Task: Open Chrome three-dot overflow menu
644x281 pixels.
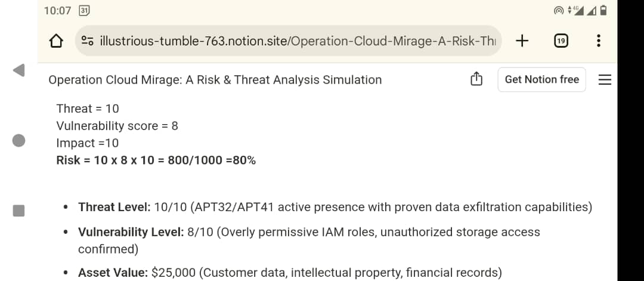Action: click(599, 41)
